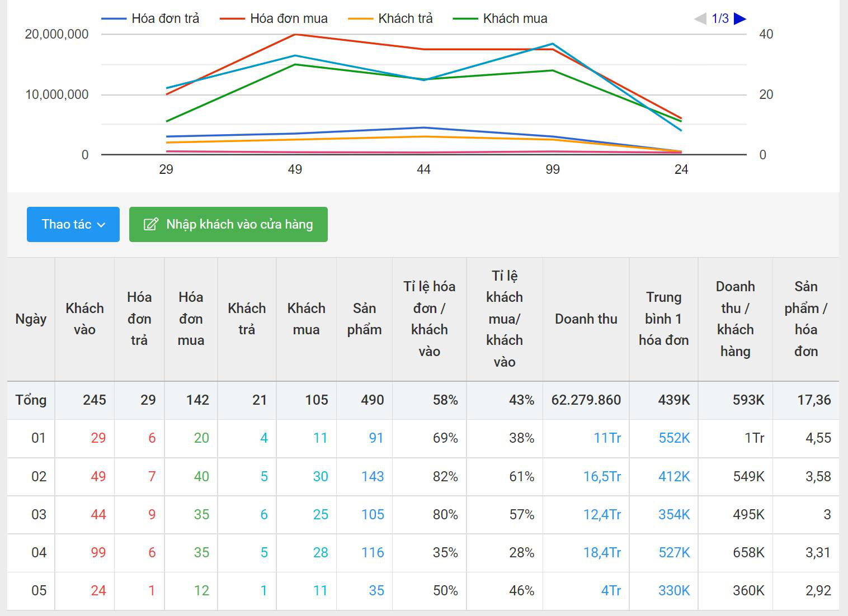Click the Hóa đơn mua column header
This screenshot has height=616, width=848.
point(191,319)
